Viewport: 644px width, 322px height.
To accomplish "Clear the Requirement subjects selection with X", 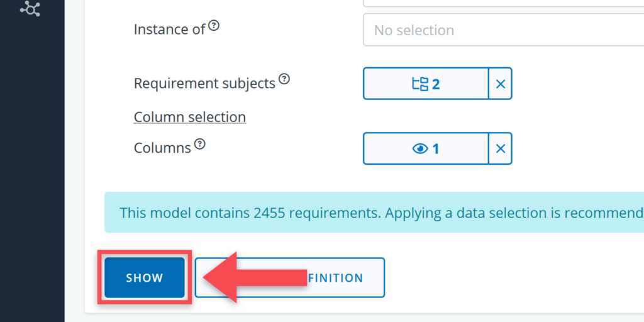I will [x=501, y=84].
